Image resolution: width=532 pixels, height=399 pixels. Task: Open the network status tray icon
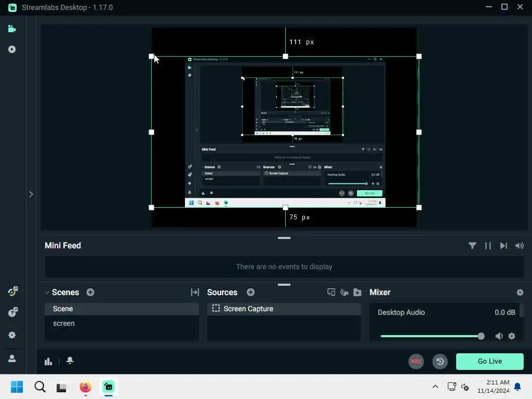tap(451, 387)
